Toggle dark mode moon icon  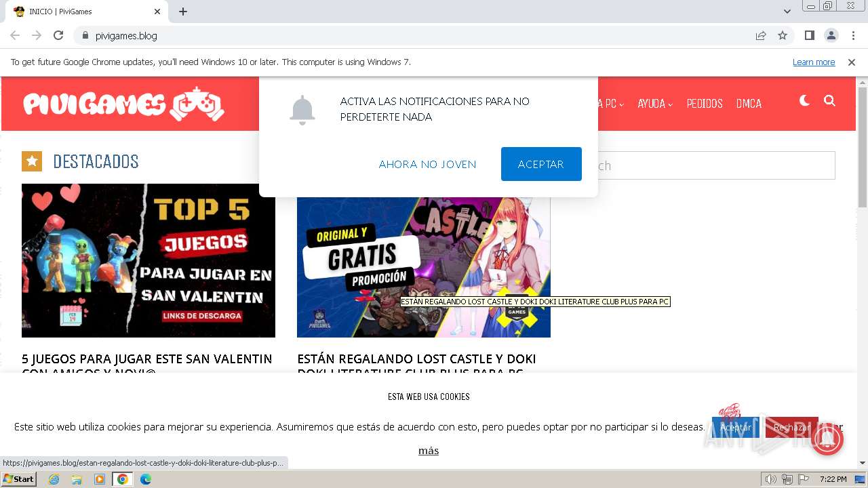tap(805, 101)
